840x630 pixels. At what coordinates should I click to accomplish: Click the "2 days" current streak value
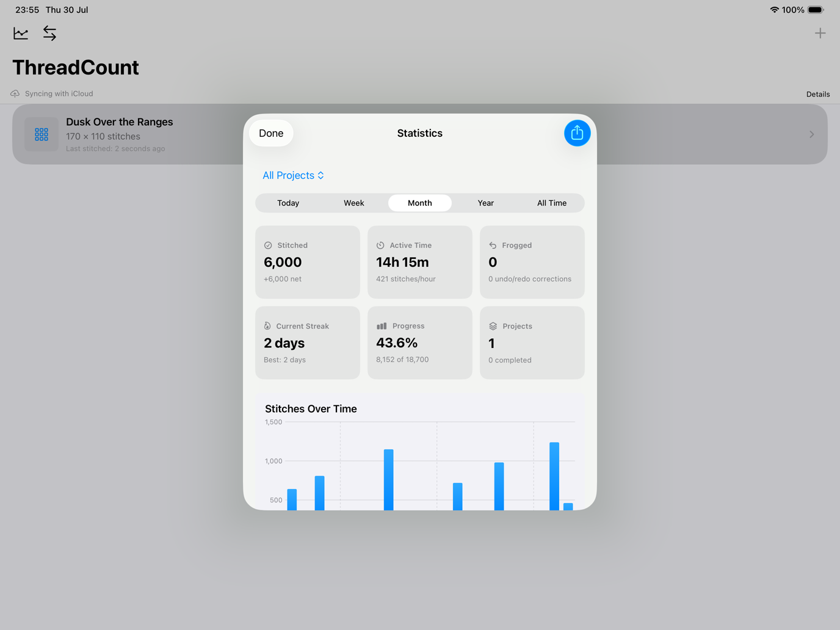tap(284, 343)
